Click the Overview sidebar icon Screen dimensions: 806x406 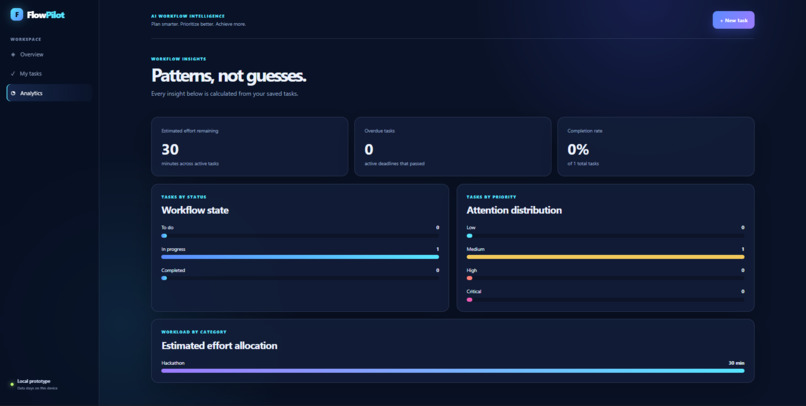(x=13, y=54)
